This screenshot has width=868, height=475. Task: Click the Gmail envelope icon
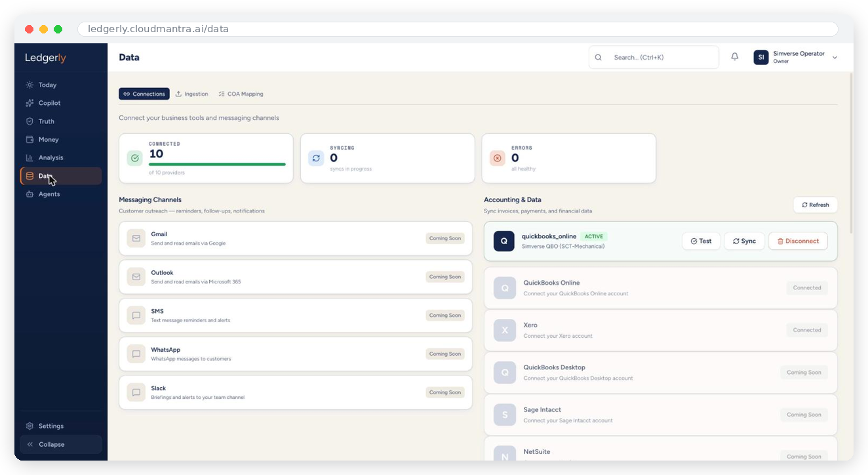pyautogui.click(x=136, y=238)
